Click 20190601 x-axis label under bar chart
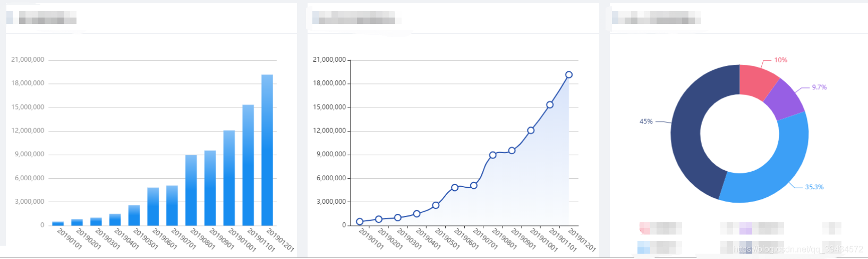Image resolution: width=868 pixels, height=259 pixels. click(165, 239)
